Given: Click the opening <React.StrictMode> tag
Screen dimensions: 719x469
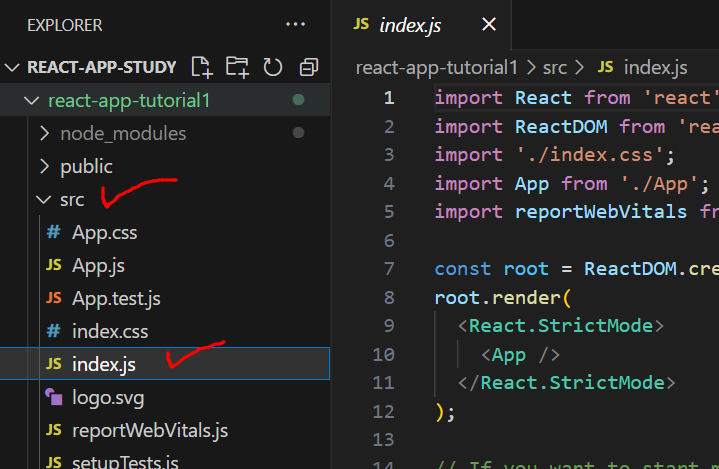Looking at the screenshot, I should pos(561,326).
